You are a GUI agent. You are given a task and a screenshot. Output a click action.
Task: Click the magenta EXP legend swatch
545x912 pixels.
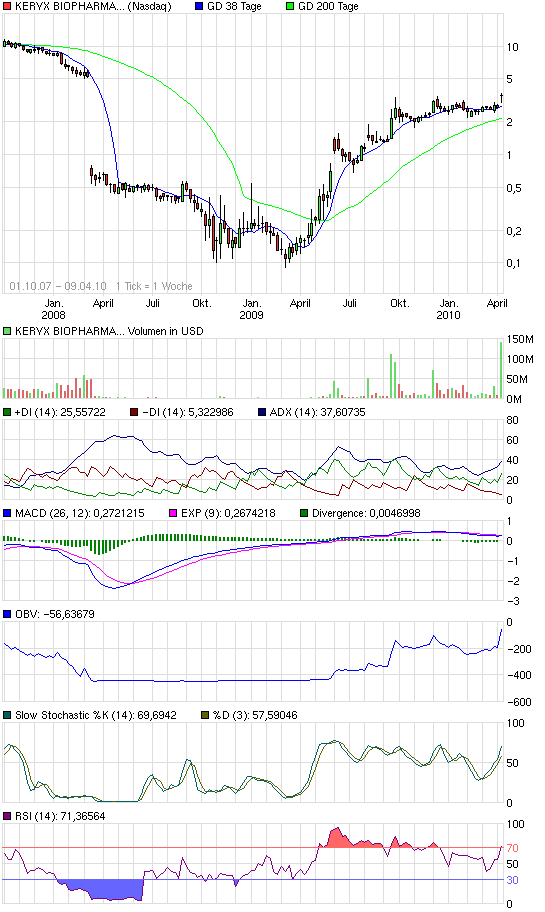173,514
